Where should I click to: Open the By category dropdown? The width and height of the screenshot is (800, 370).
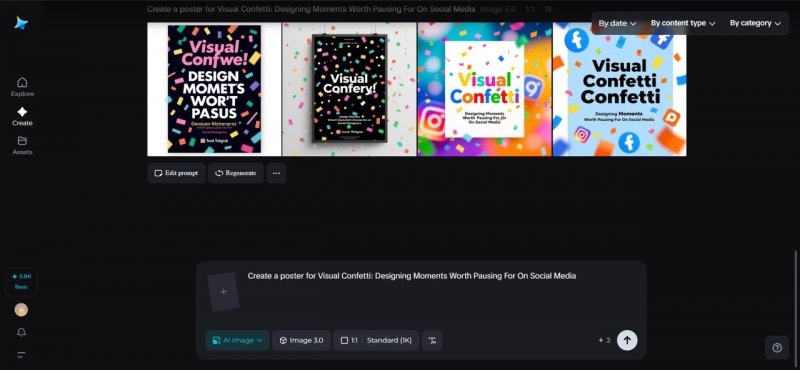pos(755,23)
